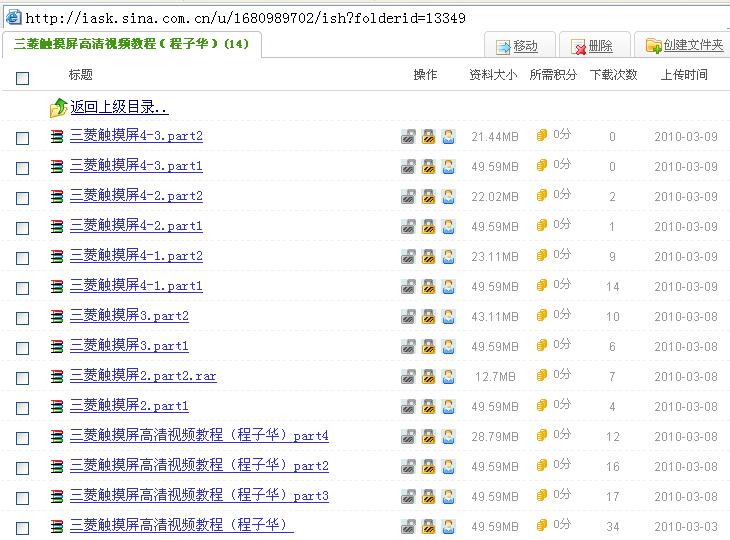Click the gray open-lock icon for 程子华 part4 row
Image resolution: width=730 pixels, height=540 pixels.
point(408,437)
